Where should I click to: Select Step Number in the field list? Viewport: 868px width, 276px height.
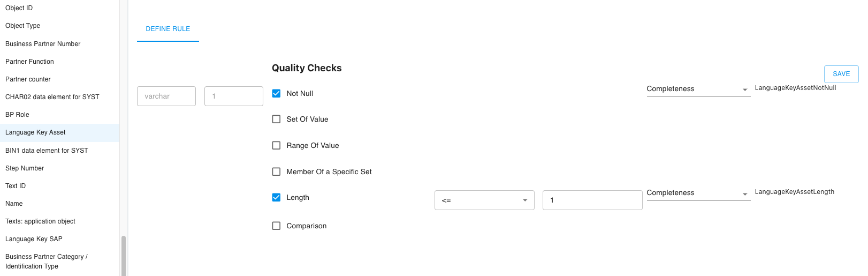(x=59, y=168)
